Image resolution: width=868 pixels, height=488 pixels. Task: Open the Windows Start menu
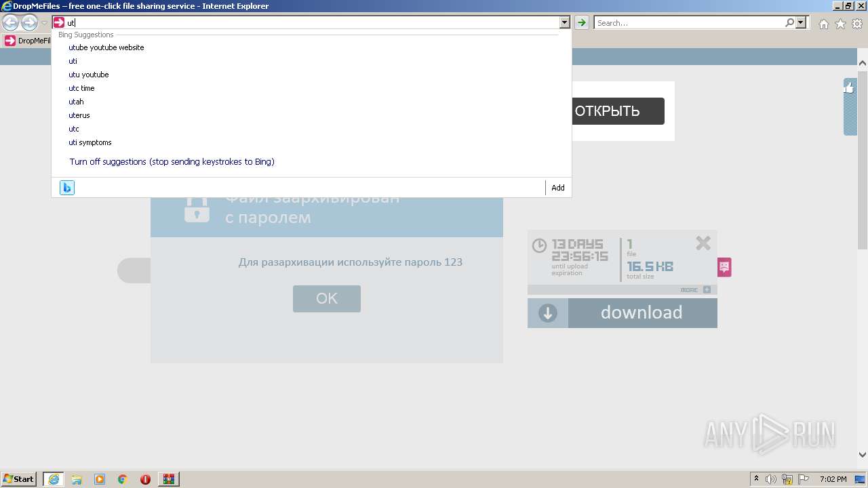point(19,479)
